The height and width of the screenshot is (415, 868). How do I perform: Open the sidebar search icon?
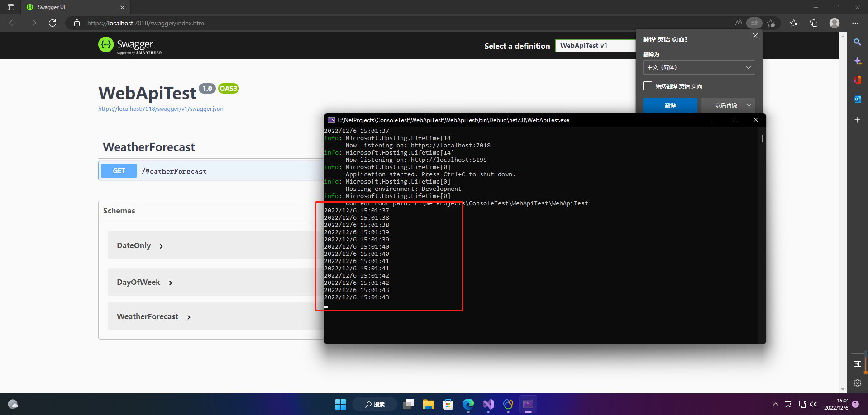click(x=857, y=42)
